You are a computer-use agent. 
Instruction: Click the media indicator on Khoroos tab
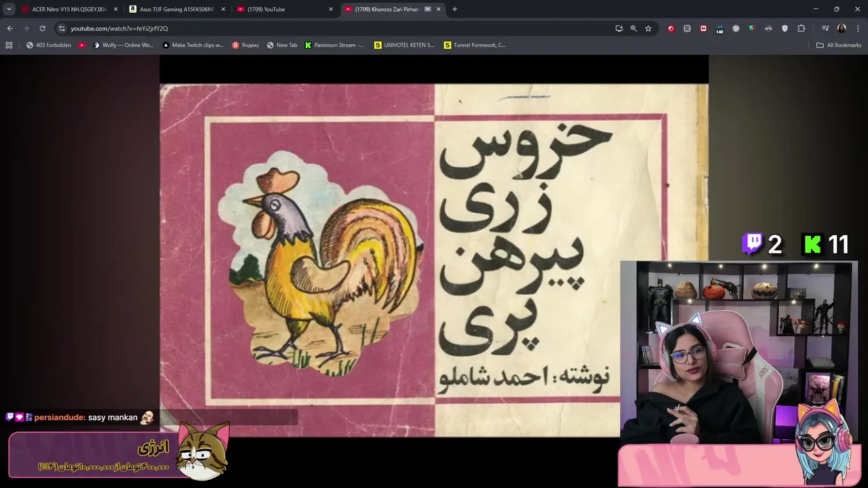427,9
